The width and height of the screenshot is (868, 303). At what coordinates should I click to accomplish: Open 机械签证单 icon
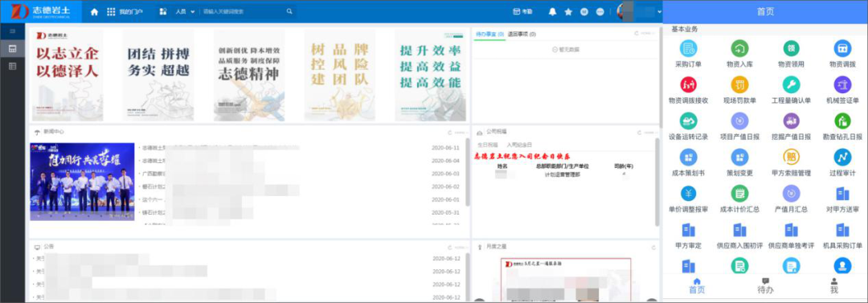tap(842, 84)
